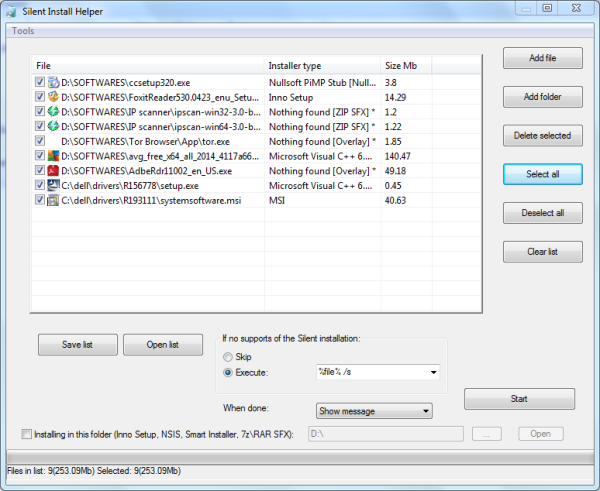600x491 pixels.
Task: Uncheck the tor.exe row checkbox
Action: coord(40,140)
